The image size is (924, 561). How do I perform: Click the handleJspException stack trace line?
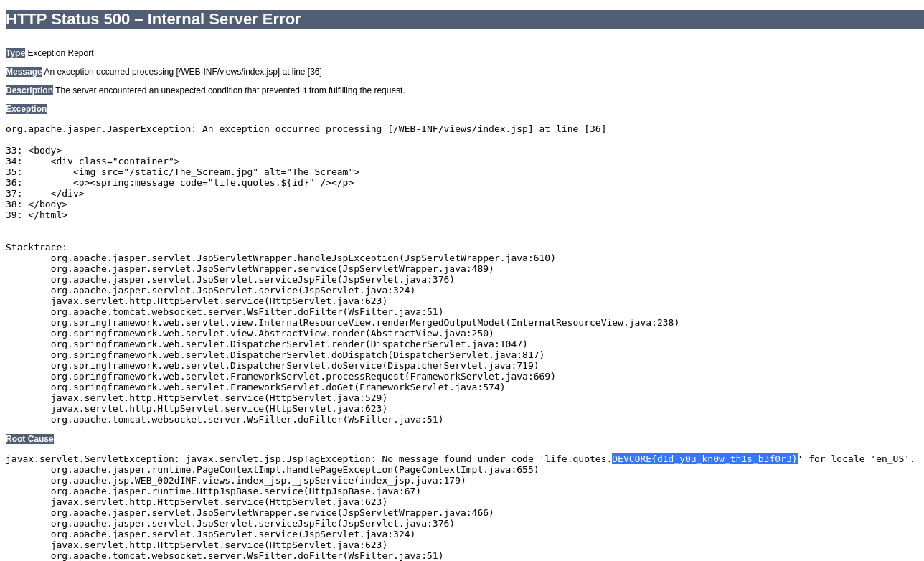pyautogui.click(x=303, y=258)
